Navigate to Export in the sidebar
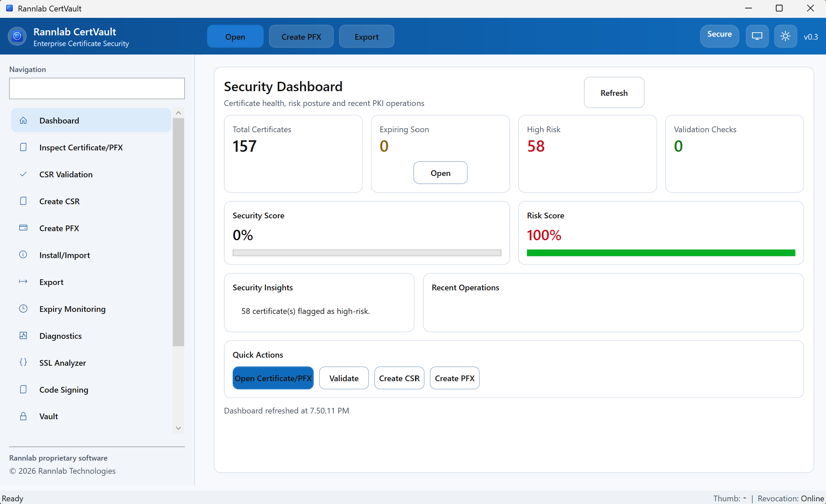Viewport: 826px width, 504px height. pos(91,282)
